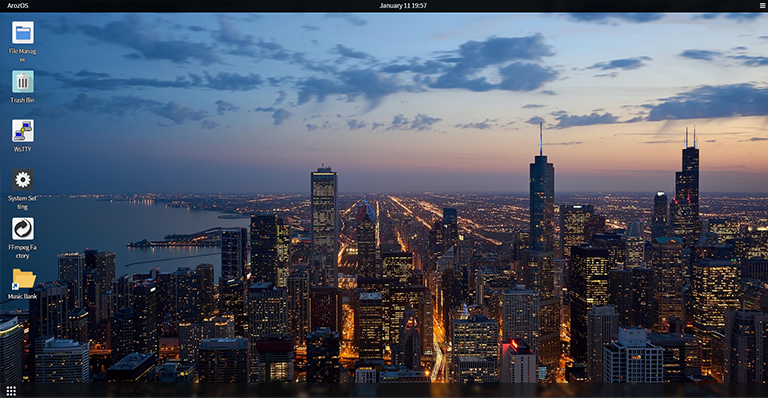Open the app grid launcher icon
This screenshot has height=398, width=768.
click(11, 391)
